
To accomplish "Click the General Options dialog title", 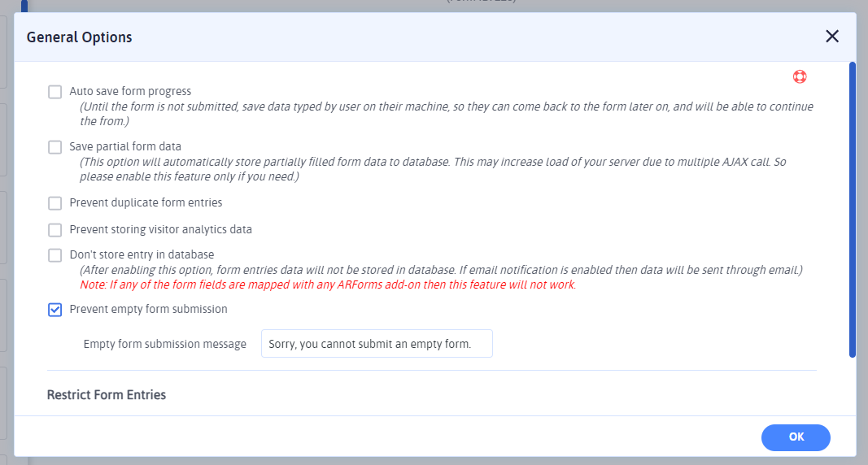I will [x=80, y=37].
